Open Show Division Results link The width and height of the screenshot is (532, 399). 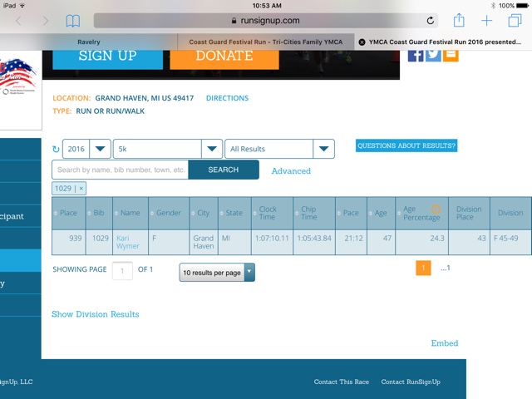click(x=96, y=314)
